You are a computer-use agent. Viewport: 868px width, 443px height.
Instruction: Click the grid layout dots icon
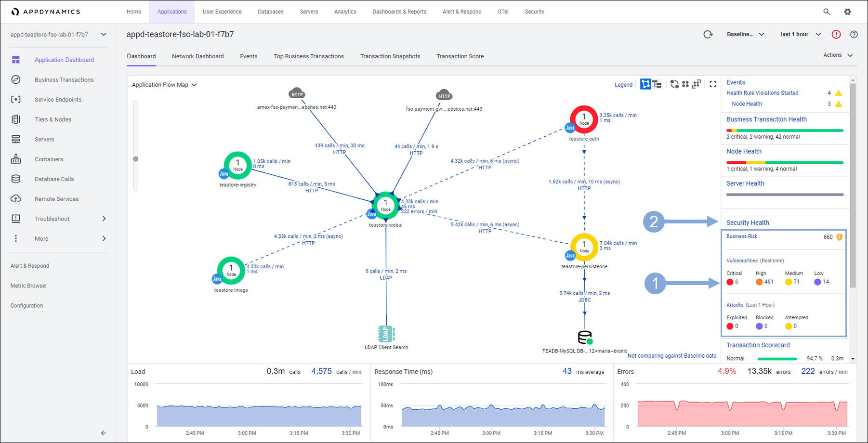coord(685,84)
